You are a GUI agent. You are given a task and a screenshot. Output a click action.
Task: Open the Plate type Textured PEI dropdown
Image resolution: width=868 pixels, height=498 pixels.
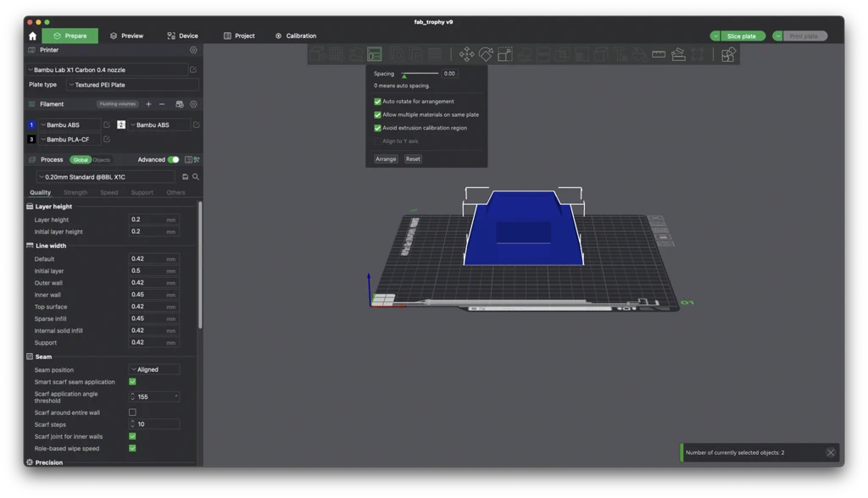coord(132,85)
